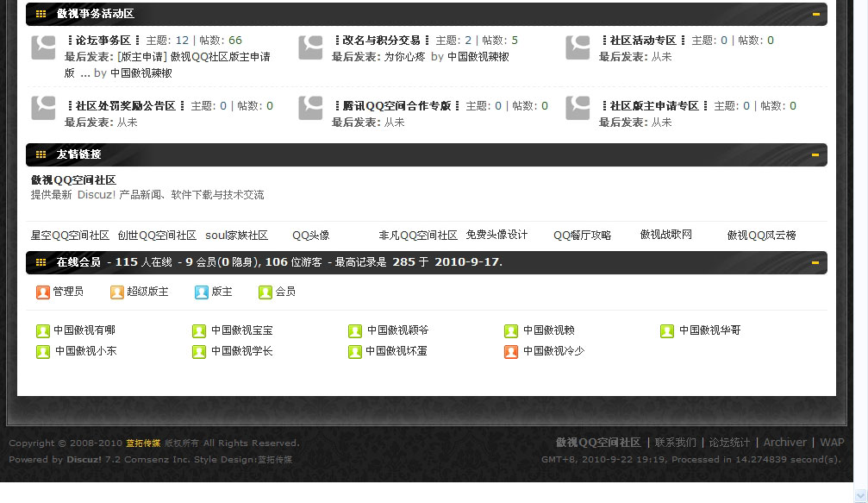Click grid icon in 友情链接 header
This screenshot has width=868, height=503.
pyautogui.click(x=41, y=154)
